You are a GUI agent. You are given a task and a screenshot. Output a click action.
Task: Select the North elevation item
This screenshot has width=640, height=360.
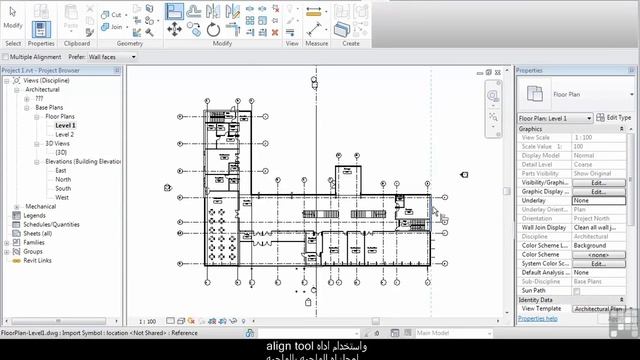(x=63, y=180)
